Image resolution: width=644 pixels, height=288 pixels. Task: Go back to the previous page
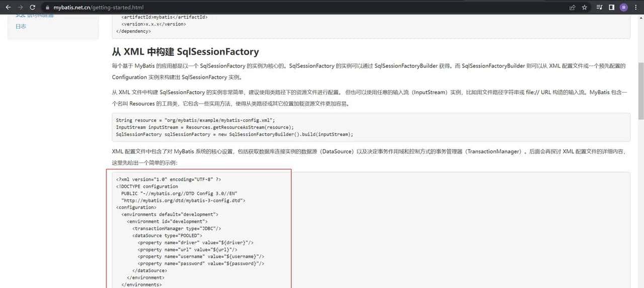(x=8, y=8)
